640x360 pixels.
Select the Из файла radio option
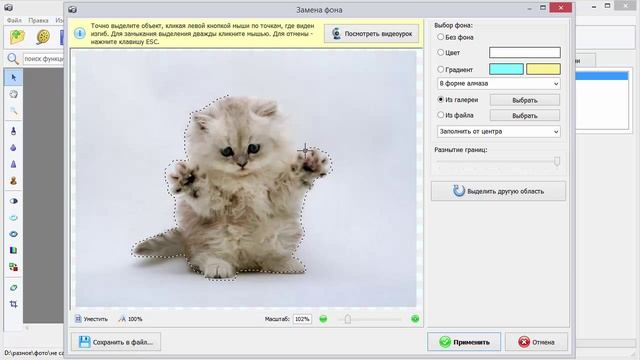click(440, 115)
